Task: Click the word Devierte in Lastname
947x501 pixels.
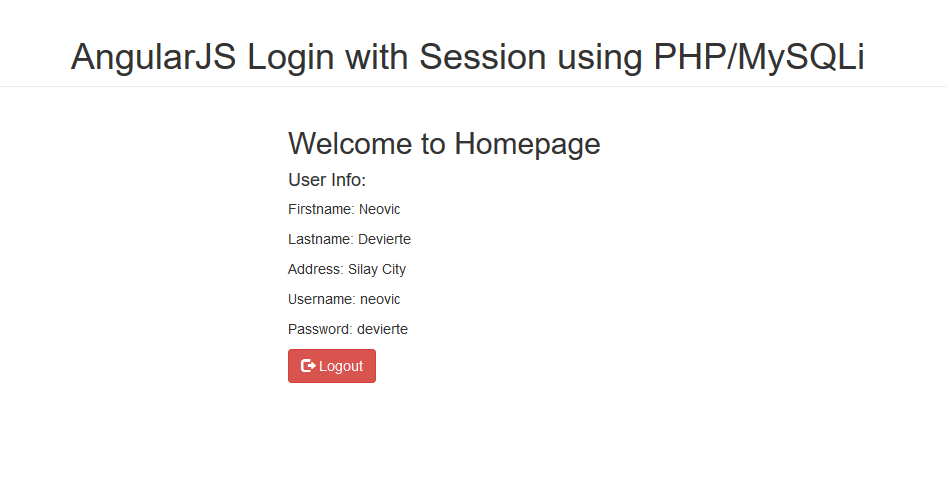Action: [384, 240]
